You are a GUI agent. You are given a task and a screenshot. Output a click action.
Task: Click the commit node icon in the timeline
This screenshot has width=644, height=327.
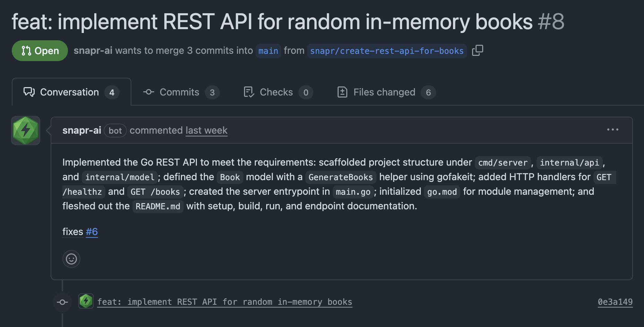point(62,302)
